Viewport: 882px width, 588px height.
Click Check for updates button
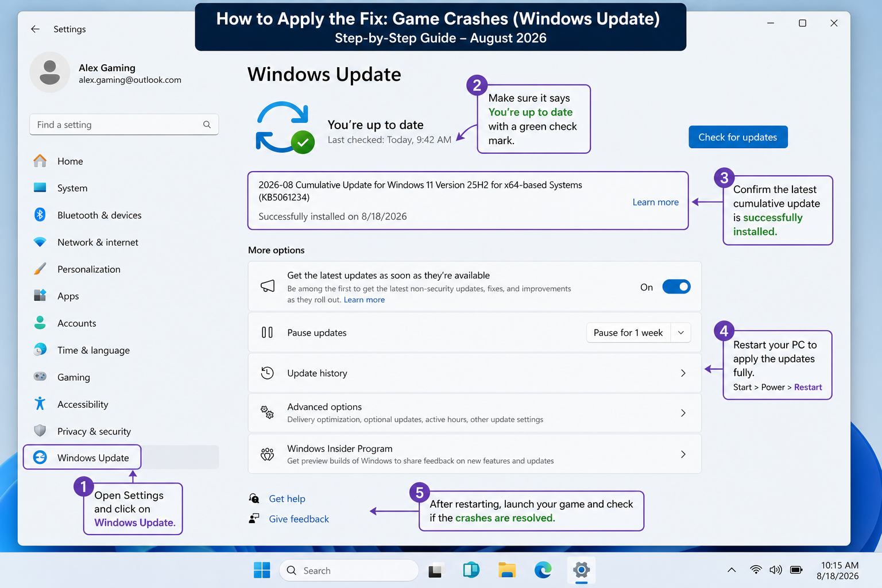(x=738, y=137)
